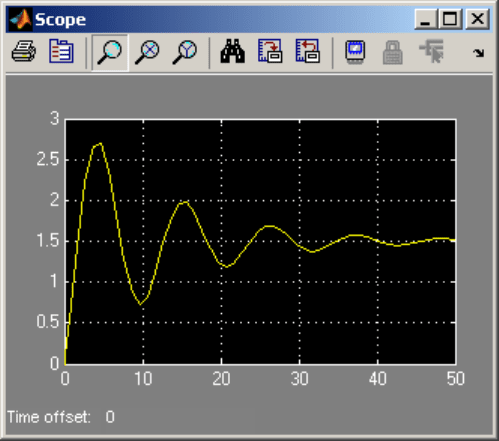Screen dimensions: 499x441
Task: Click Restore saved axes settings icon
Action: 308,51
